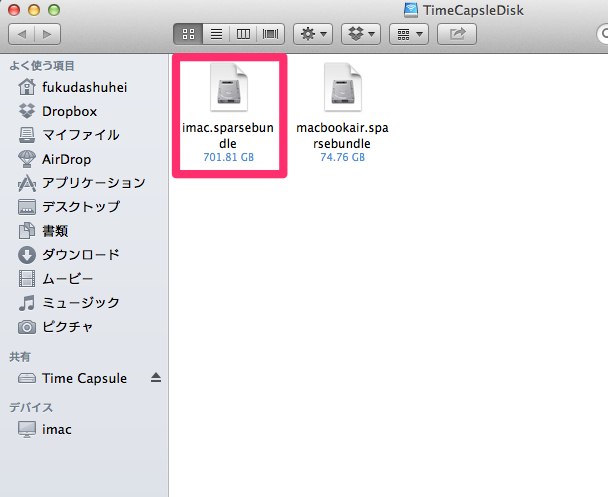Open アプリケーション in the sidebar

pos(85,183)
